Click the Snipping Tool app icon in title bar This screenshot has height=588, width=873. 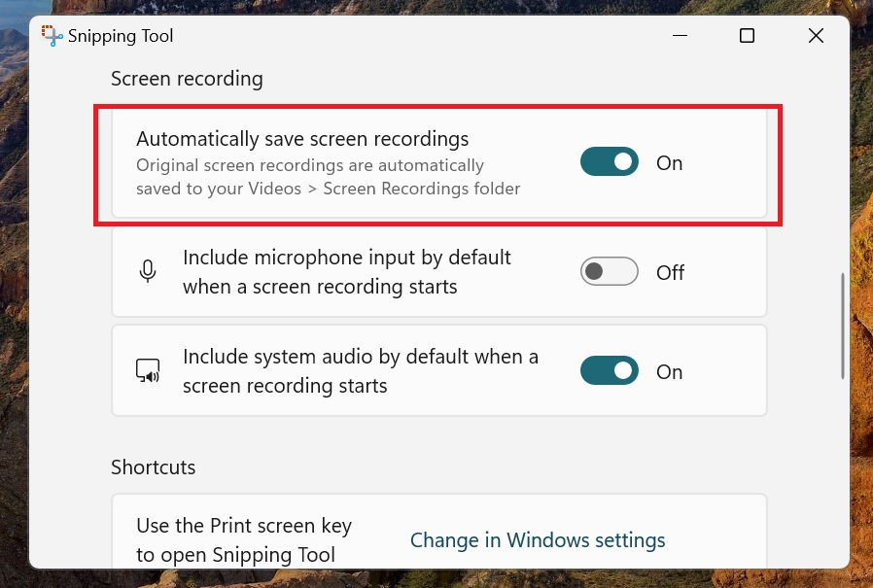click(52, 36)
